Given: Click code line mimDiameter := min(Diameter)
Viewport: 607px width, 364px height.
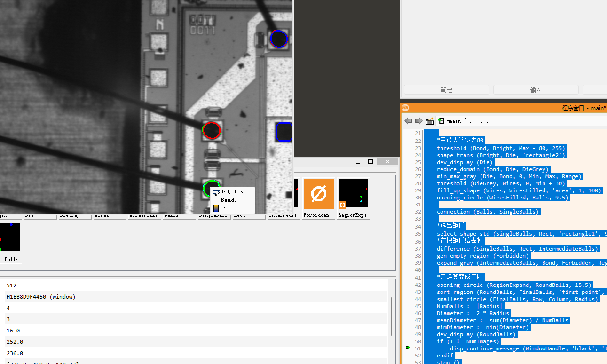Looking at the screenshot, I should tap(483, 327).
